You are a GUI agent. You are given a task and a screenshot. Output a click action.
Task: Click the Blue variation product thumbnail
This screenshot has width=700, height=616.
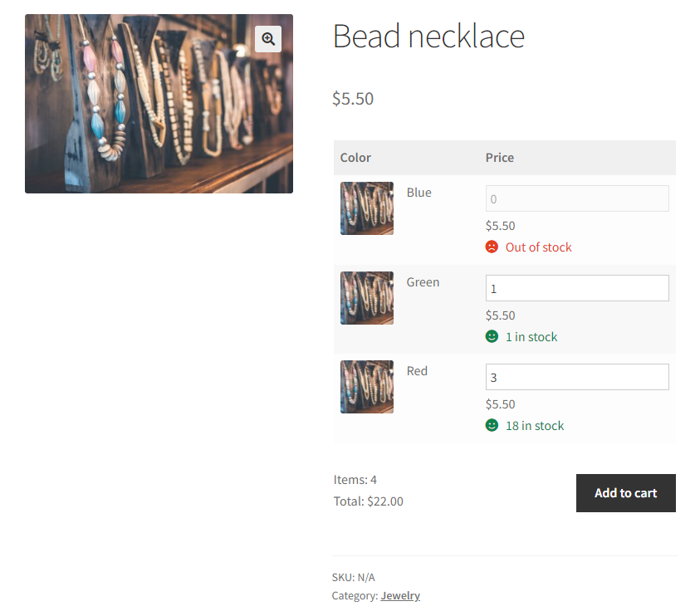pos(366,208)
